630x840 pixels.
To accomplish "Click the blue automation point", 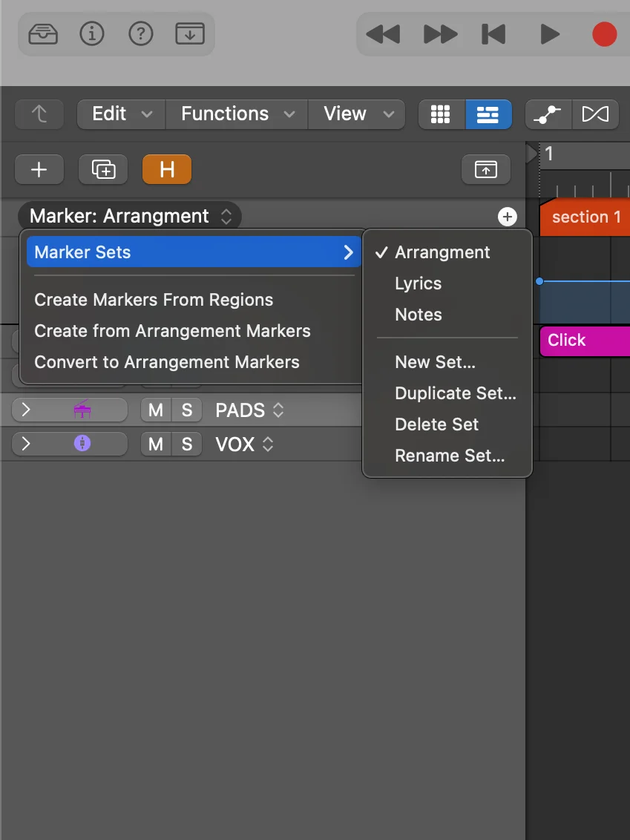I will [540, 281].
